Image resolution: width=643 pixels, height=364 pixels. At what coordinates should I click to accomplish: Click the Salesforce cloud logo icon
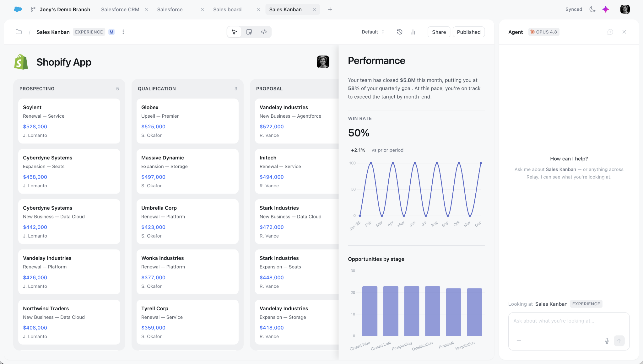(x=18, y=9)
